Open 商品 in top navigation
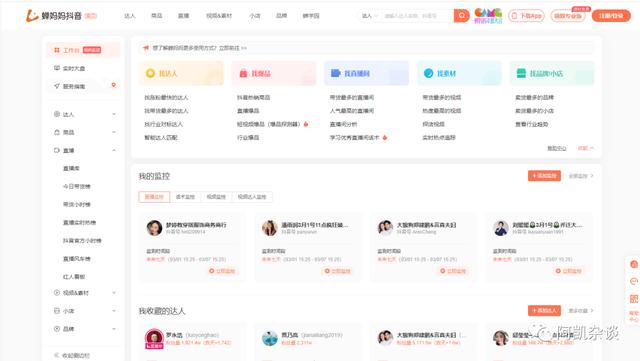Screen dimensions: 640x361 coord(157,16)
